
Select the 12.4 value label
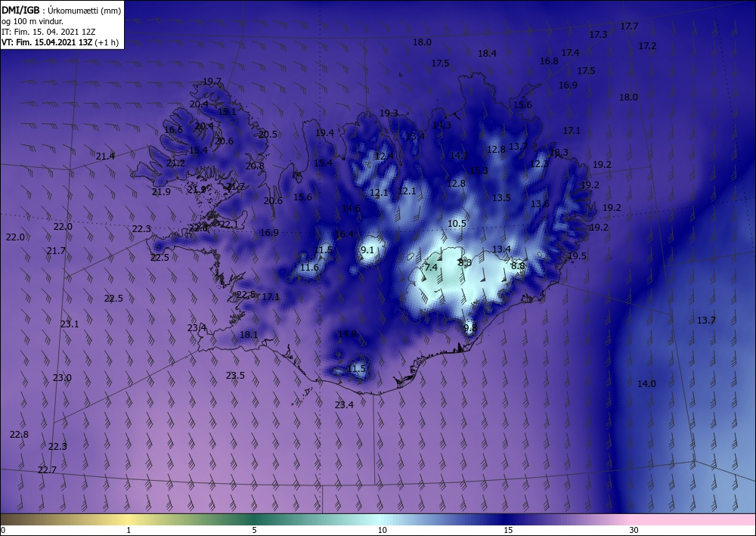coord(384,156)
